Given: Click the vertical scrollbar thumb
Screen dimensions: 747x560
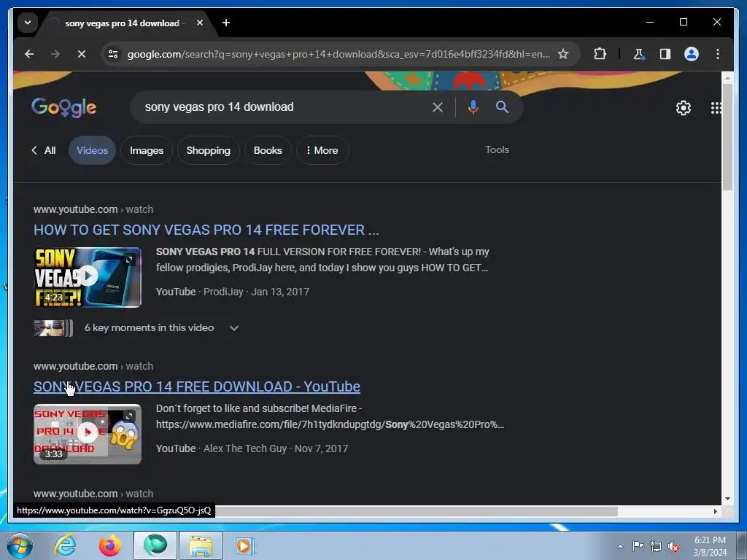Looking at the screenshot, I should pyautogui.click(x=727, y=136).
